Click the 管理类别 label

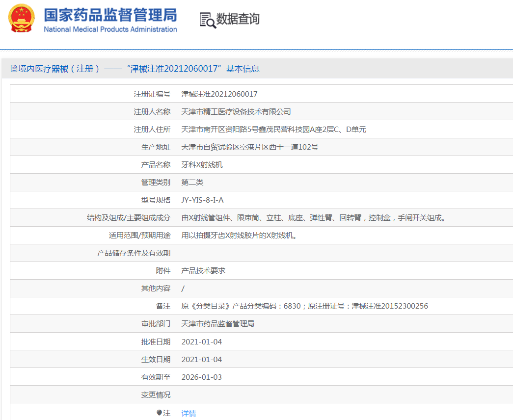point(156,183)
